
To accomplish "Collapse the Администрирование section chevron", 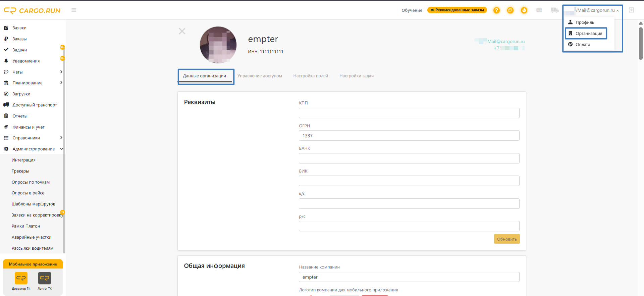I will coord(61,149).
